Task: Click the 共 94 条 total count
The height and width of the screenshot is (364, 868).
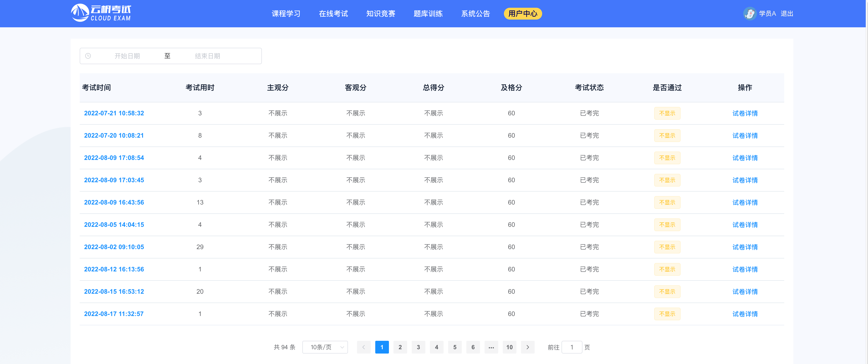Action: (284, 347)
